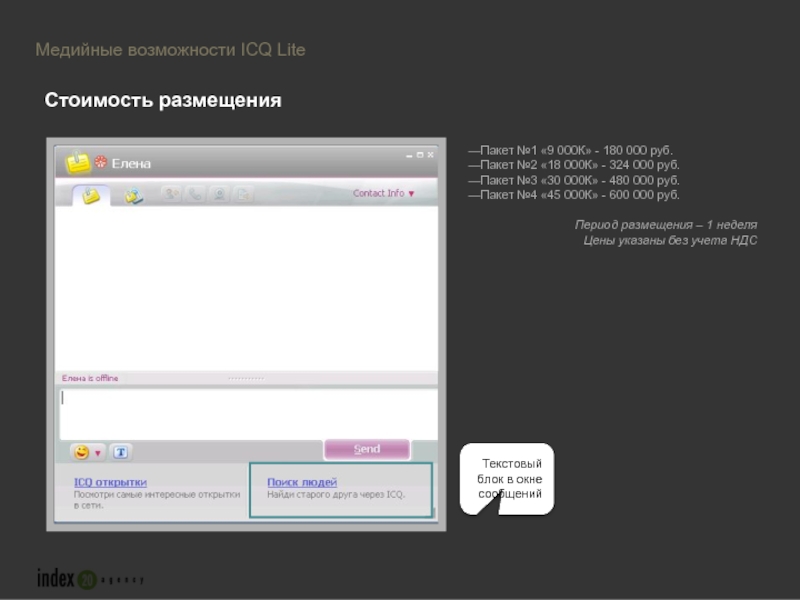Click the splitter grip above the input box
Screen dimensions: 800x600
pos(246,379)
